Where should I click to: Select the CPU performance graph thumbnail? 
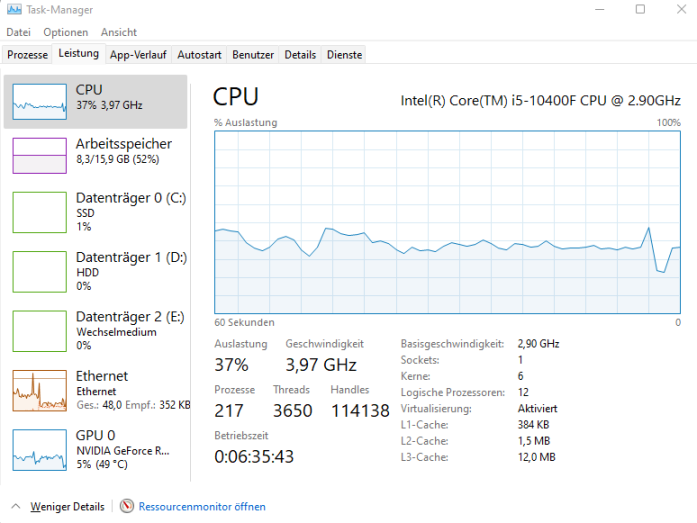point(40,102)
